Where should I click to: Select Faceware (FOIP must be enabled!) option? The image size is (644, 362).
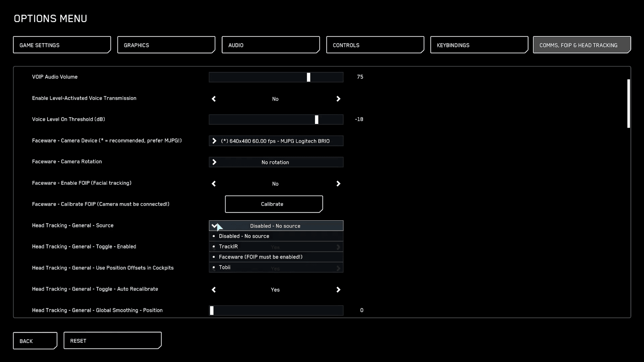tap(276, 257)
